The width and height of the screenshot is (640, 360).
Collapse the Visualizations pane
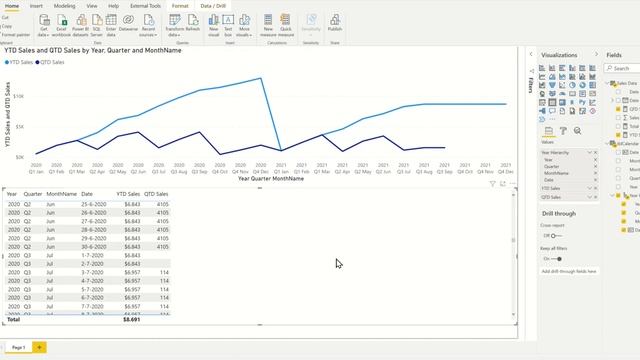tap(596, 54)
